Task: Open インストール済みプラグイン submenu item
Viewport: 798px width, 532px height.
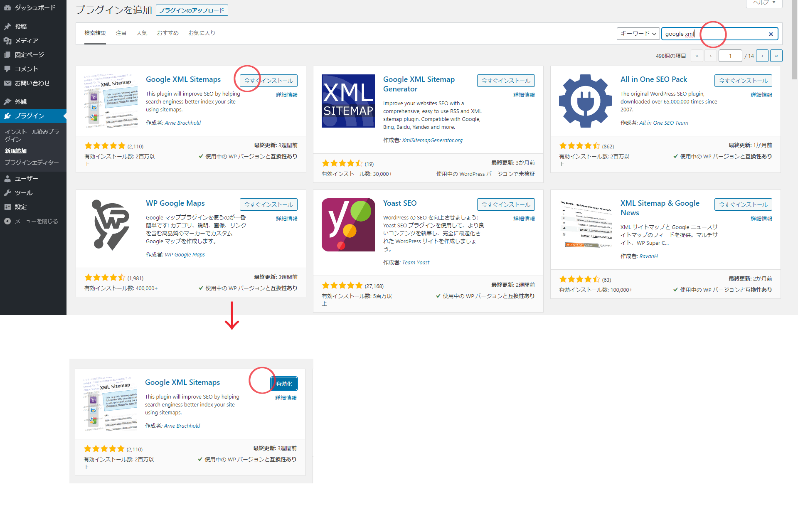Action: pyautogui.click(x=32, y=135)
